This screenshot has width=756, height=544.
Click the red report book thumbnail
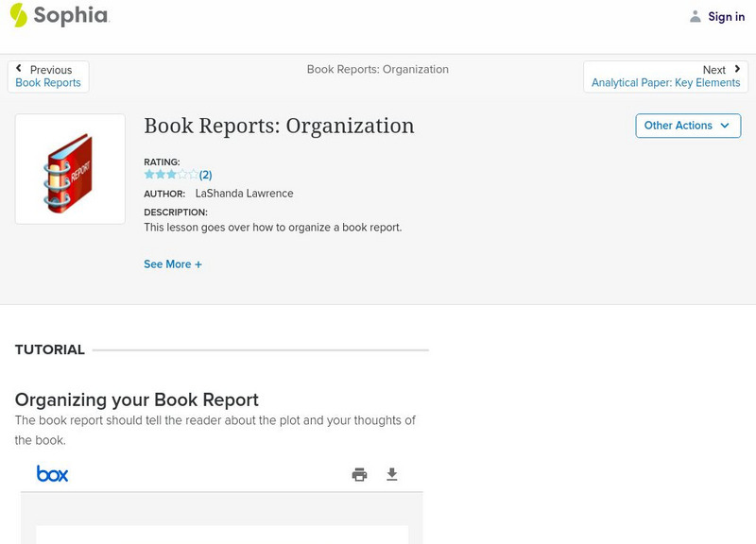70,170
